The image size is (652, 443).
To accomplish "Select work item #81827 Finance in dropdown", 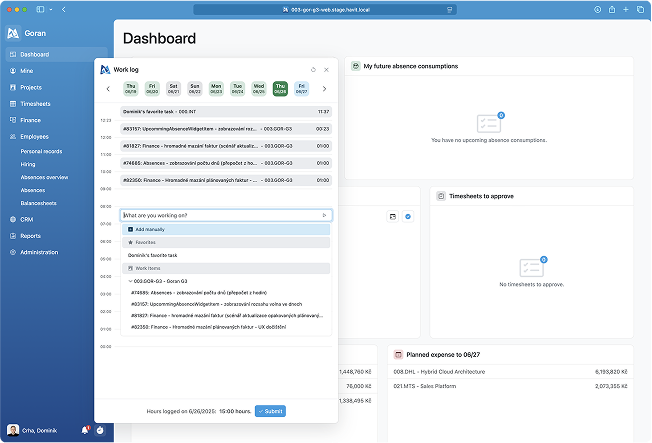I will (x=227, y=316).
